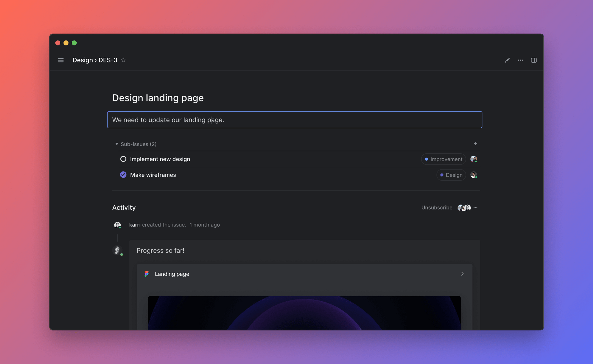The image size is (593, 364).
Task: Collapse the Sub-issues section triangle
Action: point(117,144)
